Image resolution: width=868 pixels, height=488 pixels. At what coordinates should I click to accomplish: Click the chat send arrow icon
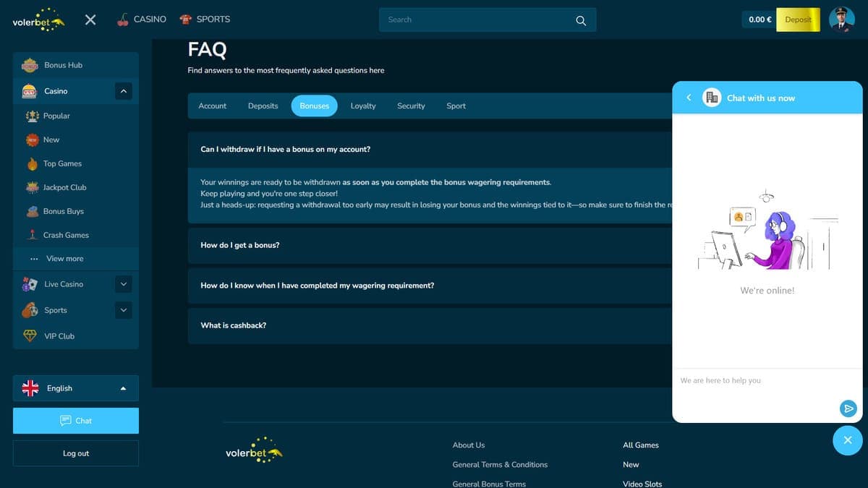848,408
